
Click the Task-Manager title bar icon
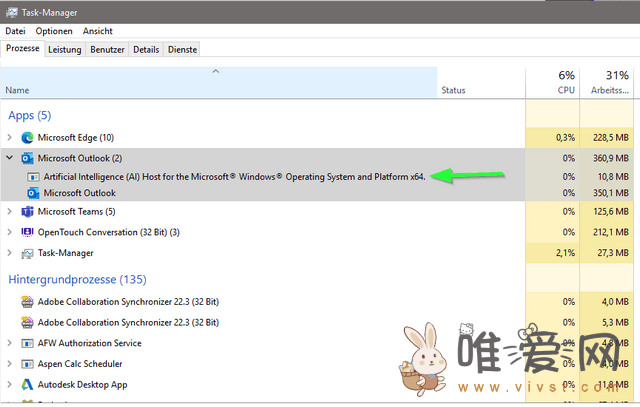coord(12,13)
